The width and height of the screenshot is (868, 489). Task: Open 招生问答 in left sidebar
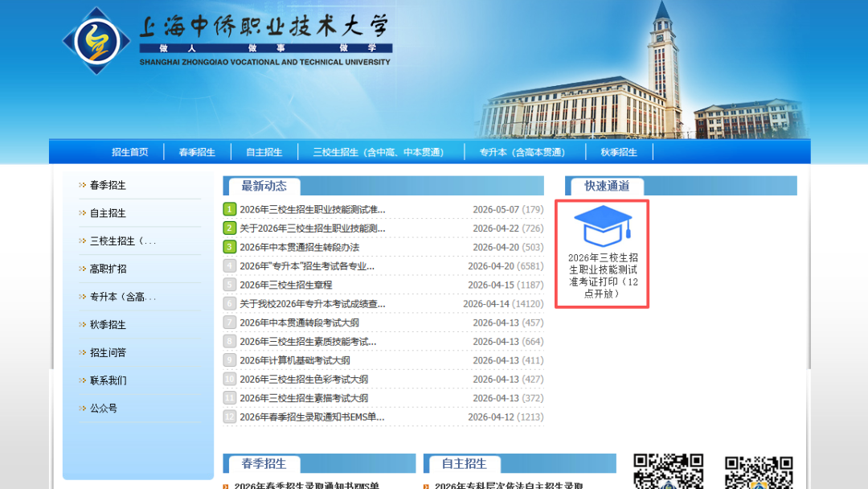coord(108,352)
